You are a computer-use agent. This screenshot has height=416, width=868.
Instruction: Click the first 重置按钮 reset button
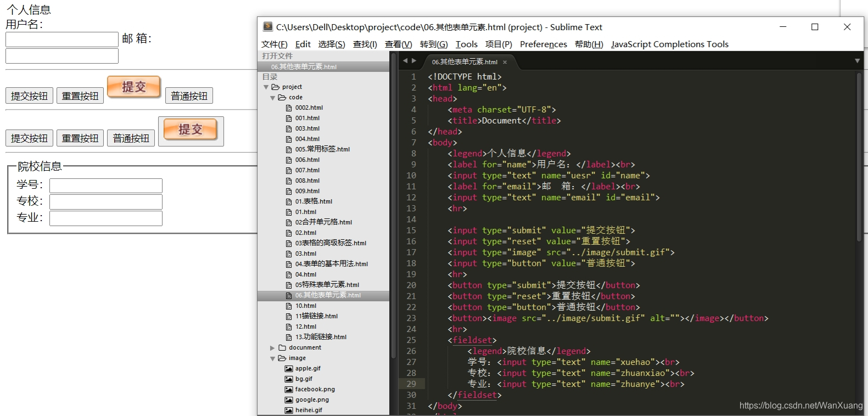(80, 95)
